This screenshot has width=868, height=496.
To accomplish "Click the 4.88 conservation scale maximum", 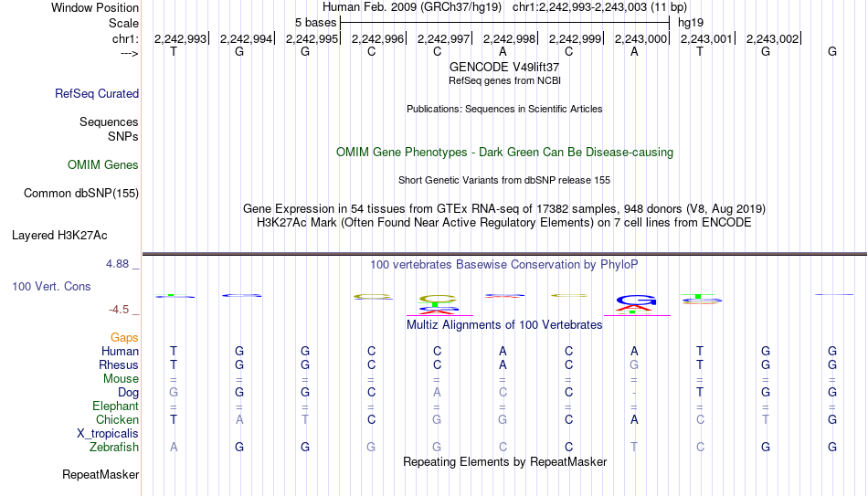I will tap(117, 264).
